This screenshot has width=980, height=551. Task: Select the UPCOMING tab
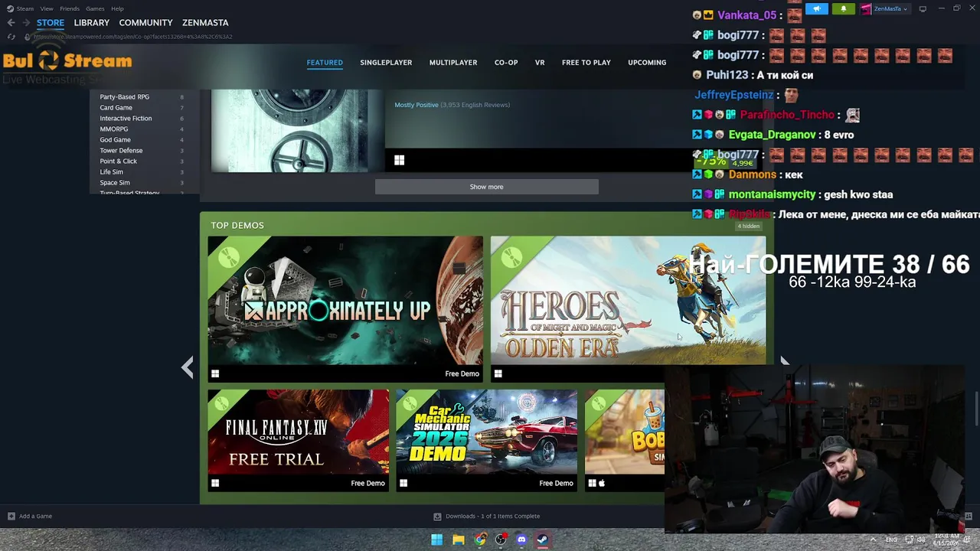click(647, 63)
